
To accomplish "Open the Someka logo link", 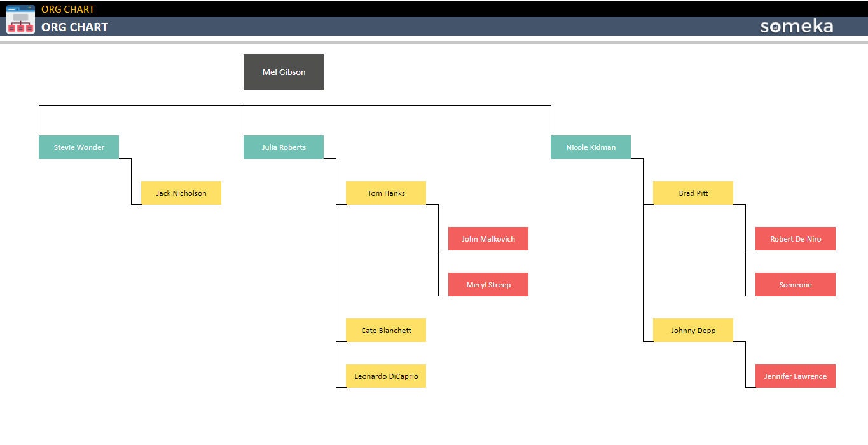I will click(796, 26).
